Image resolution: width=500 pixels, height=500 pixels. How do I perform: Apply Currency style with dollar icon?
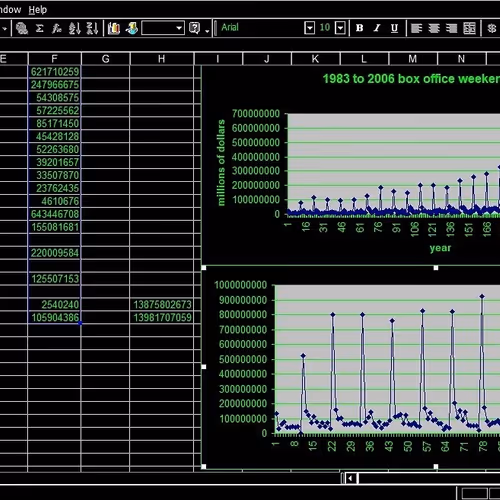(x=492, y=28)
